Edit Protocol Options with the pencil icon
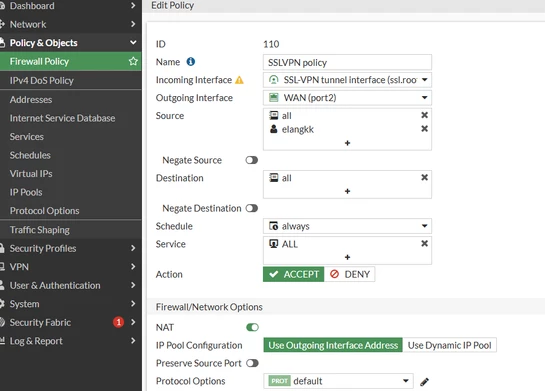The image size is (545, 391). point(424,382)
